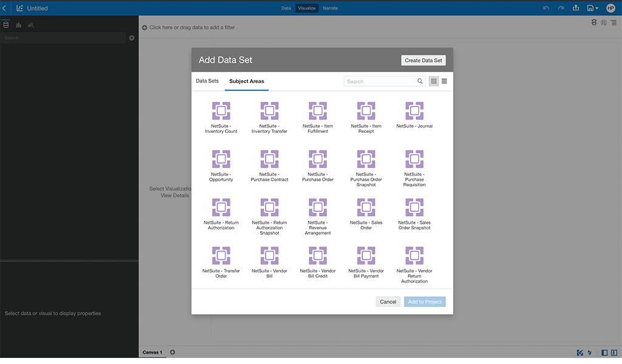622x364 pixels.
Task: Select NetSuite - Return Authorization Snapshot icon
Action: tap(269, 207)
